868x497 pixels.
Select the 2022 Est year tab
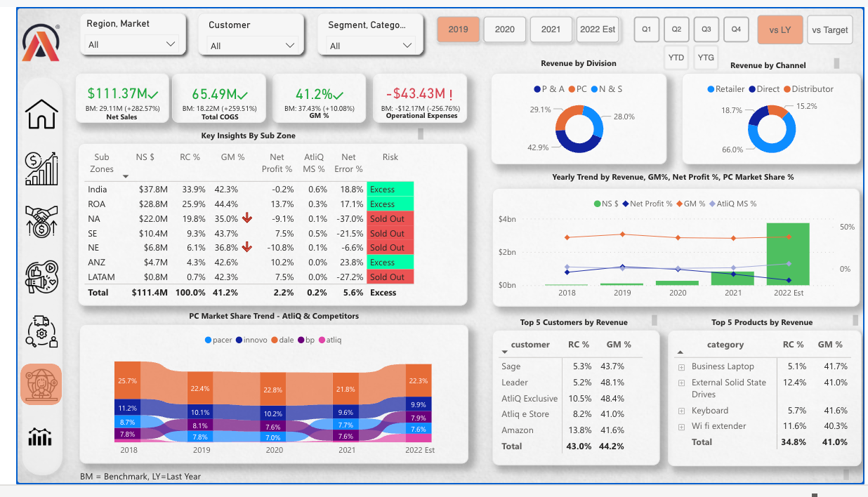(x=598, y=29)
